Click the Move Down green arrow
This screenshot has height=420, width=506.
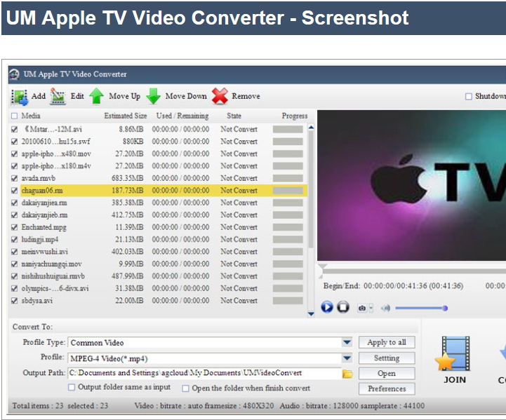[153, 96]
